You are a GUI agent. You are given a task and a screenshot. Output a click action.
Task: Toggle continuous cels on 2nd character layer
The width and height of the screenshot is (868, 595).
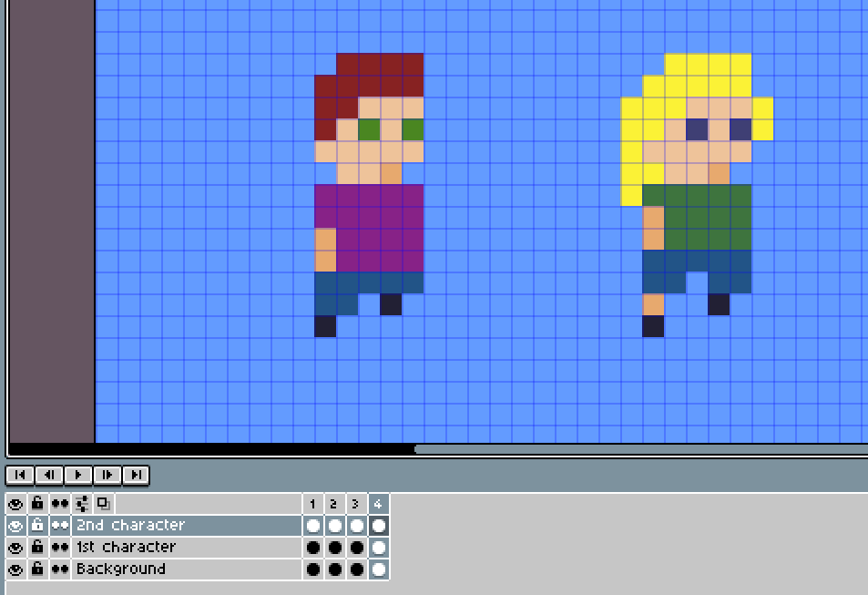click(60, 525)
